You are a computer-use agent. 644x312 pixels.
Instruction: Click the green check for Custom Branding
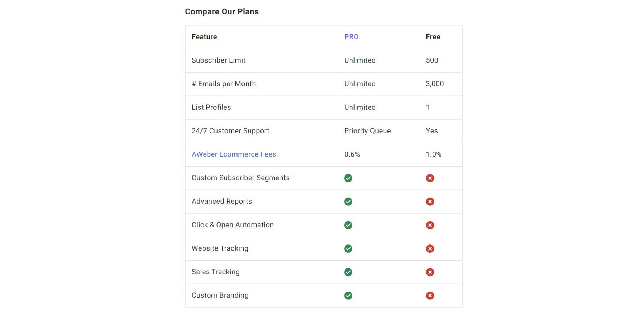(348, 296)
